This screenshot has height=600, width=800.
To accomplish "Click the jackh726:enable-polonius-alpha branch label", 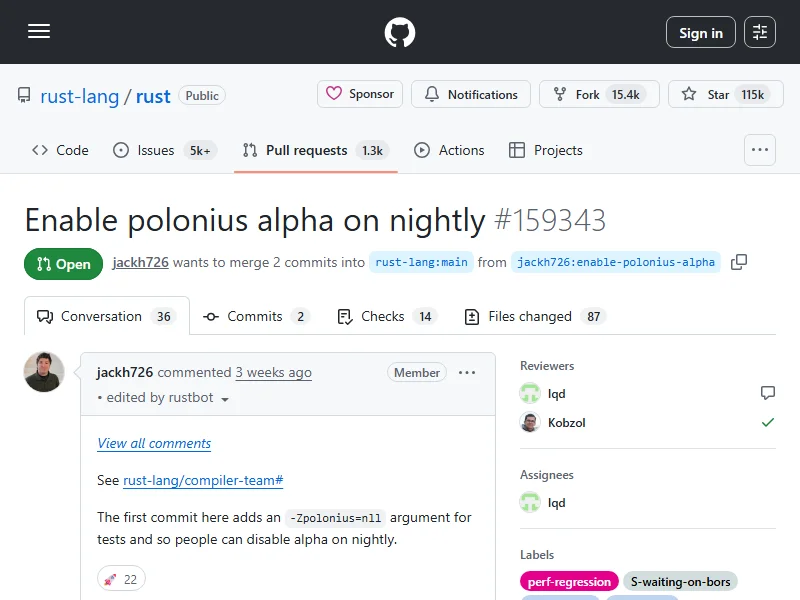I will coord(616,262).
